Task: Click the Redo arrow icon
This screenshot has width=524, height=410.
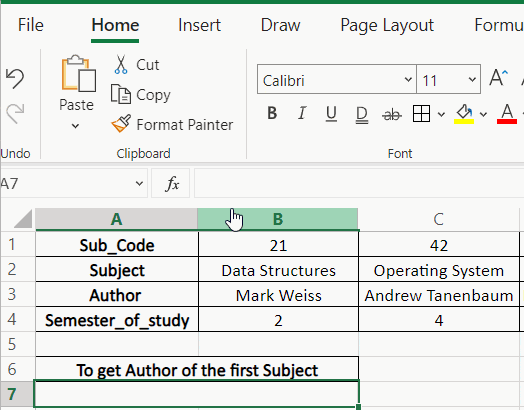Action: (15, 113)
